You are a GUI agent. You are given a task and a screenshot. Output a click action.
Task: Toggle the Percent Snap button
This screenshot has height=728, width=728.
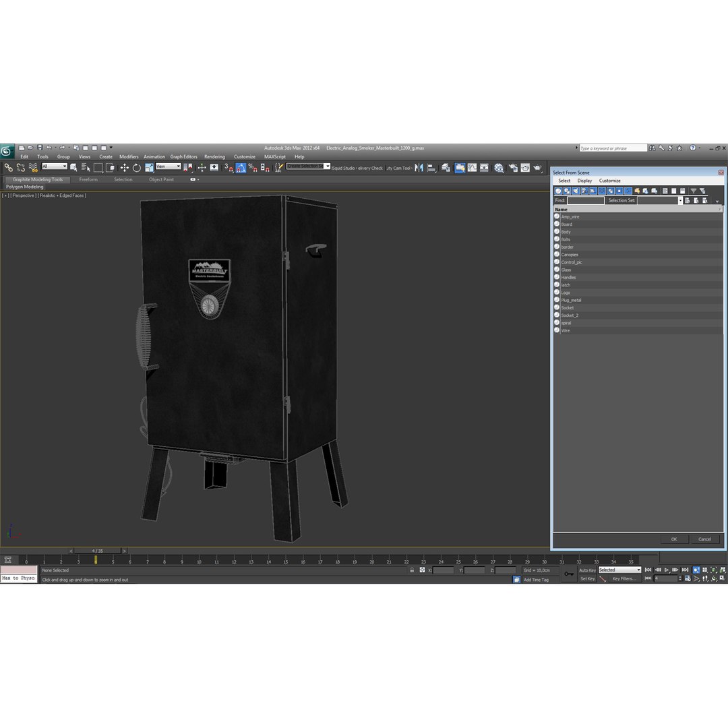[253, 168]
